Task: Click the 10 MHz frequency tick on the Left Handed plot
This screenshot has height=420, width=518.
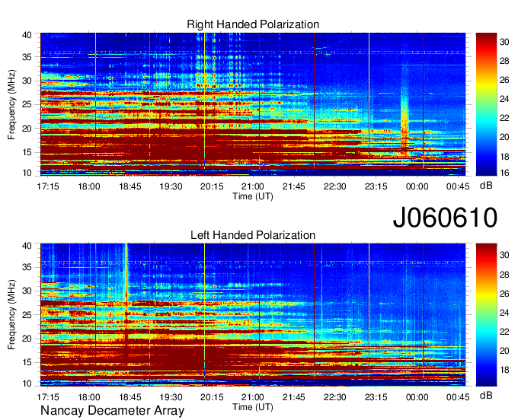Action: coord(27,383)
